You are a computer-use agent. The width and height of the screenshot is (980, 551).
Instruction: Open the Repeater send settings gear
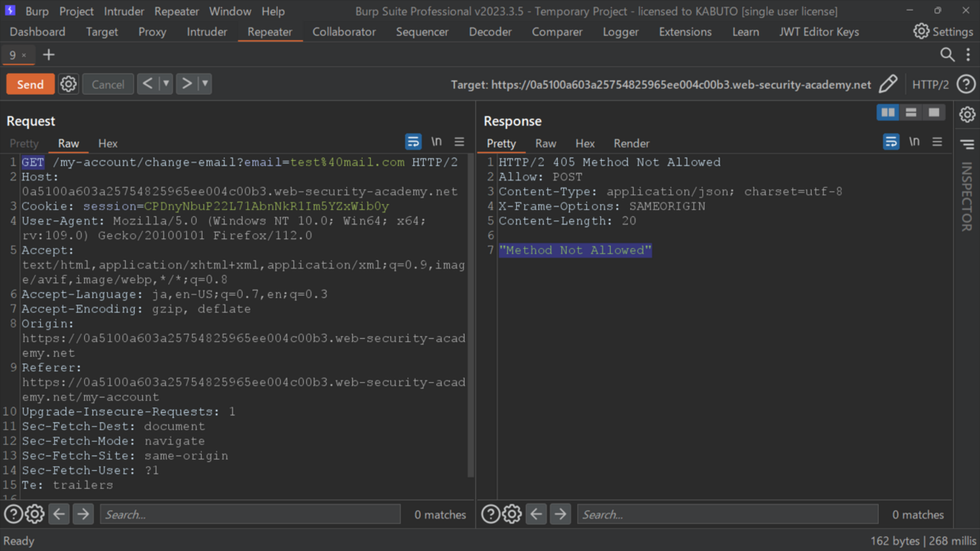coord(69,84)
